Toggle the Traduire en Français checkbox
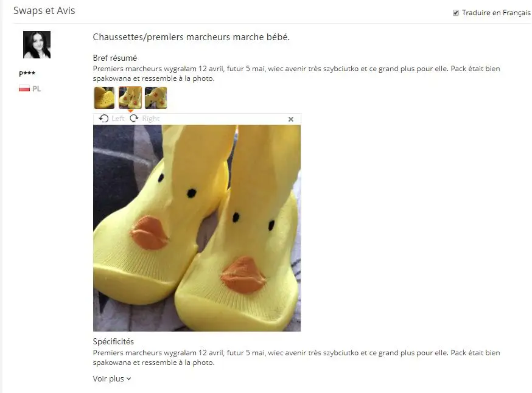Viewport: 532px width, 393px height. click(456, 13)
